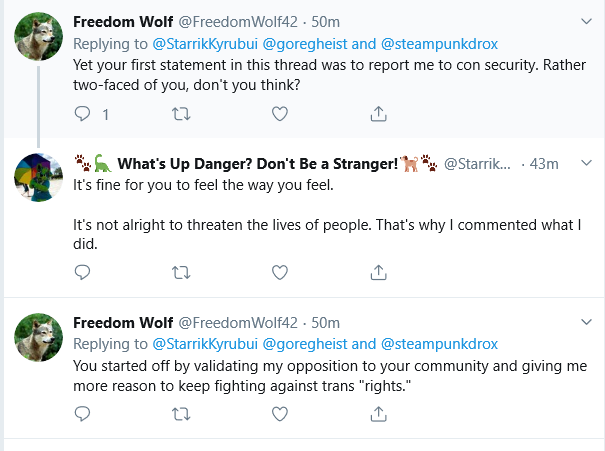Share the What's Up Danger tweet
Viewport: 605px width, 451px height.
coord(379,272)
